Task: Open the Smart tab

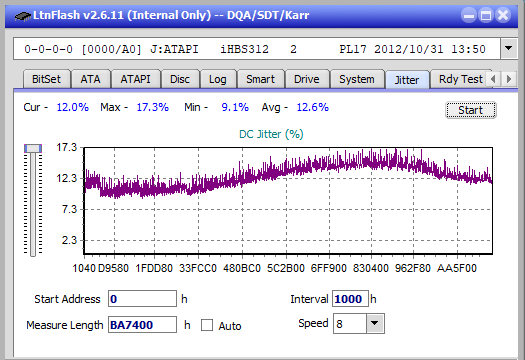Action: 260,79
